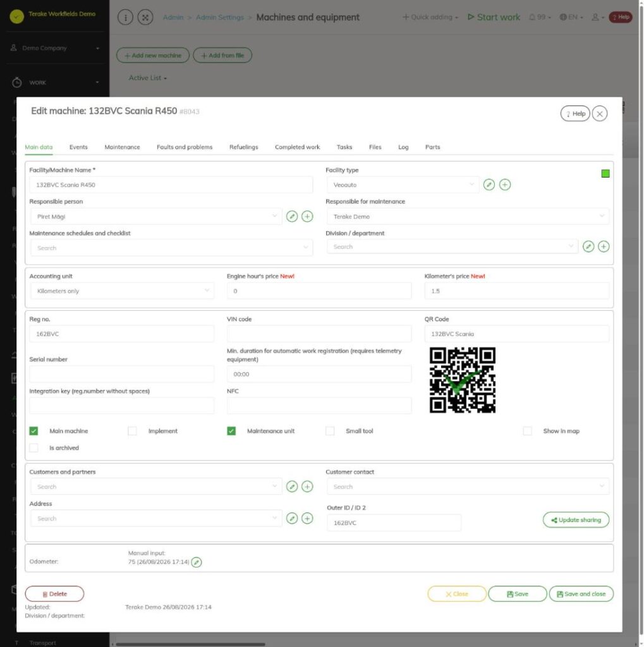Screen dimensions: 644x647
Task: Select the Refuelings tab
Action: click(243, 147)
